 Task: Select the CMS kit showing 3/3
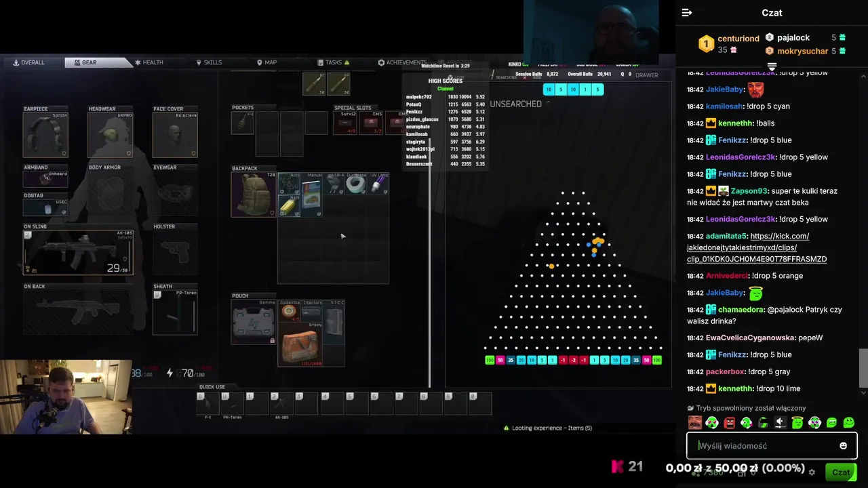click(372, 123)
